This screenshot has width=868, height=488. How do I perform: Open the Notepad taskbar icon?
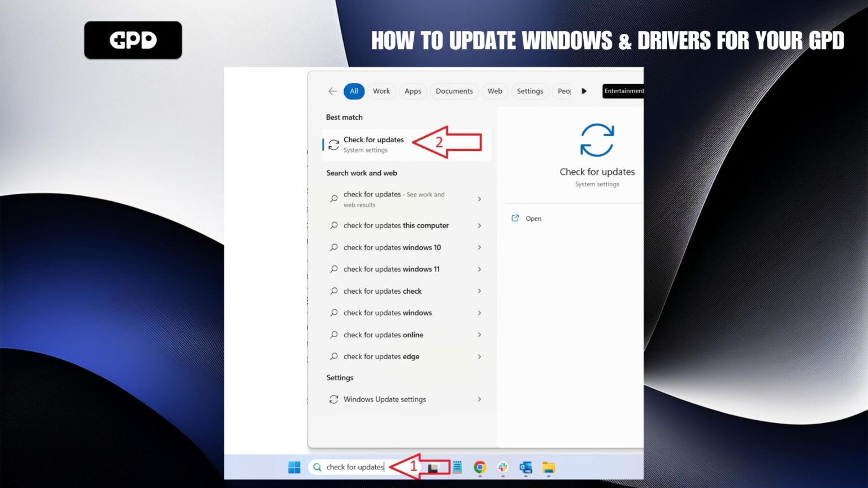[457, 468]
